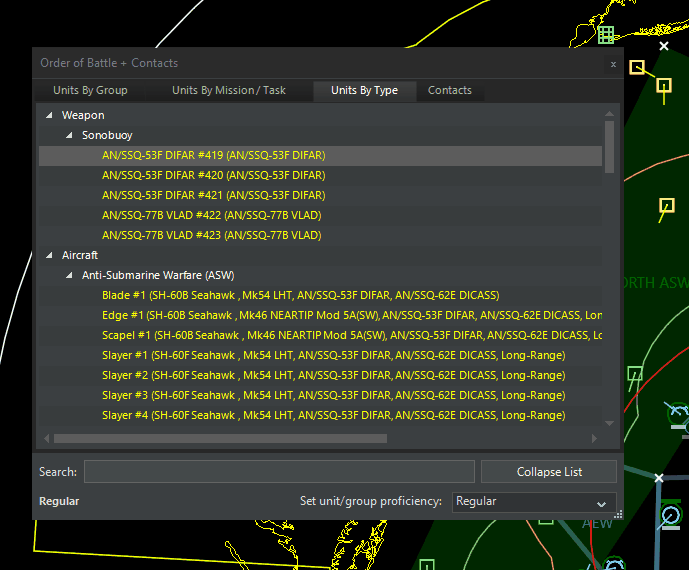Click the vertical scrollbar thumb

[609, 147]
